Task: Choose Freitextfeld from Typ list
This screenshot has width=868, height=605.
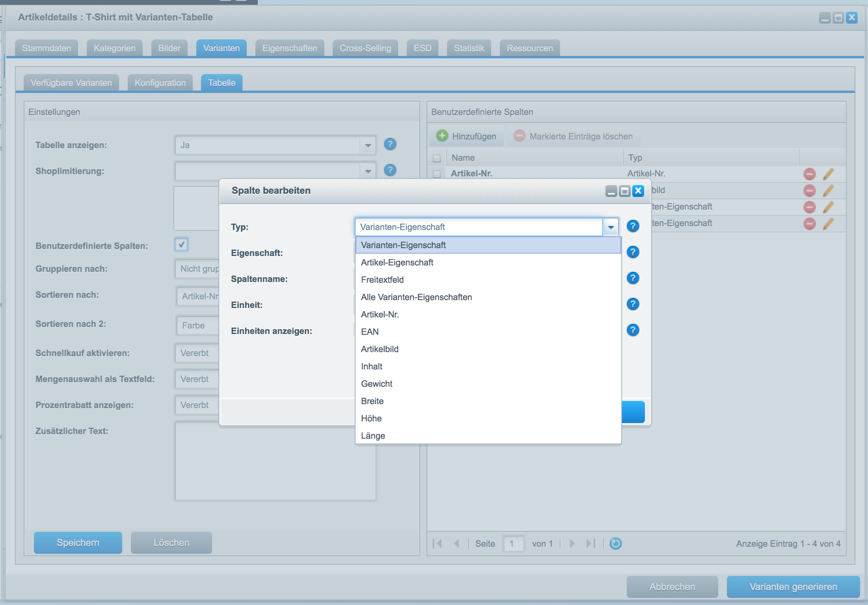Action: point(488,280)
